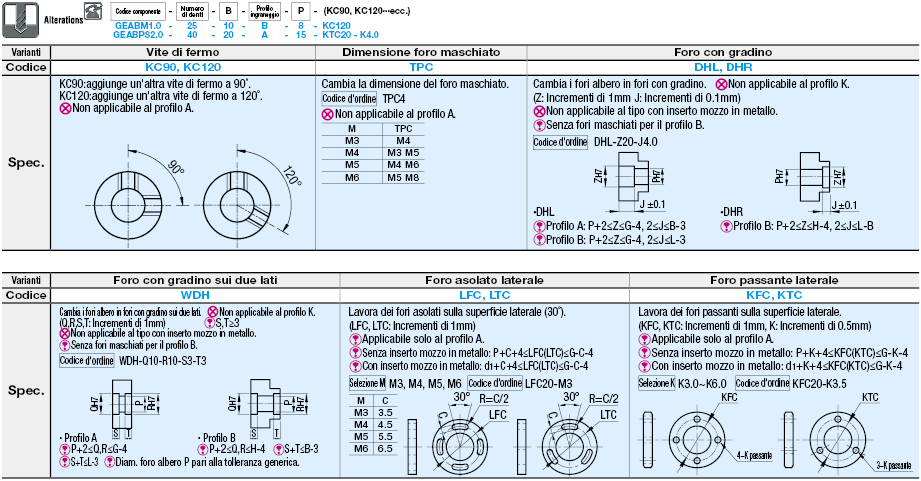This screenshot has height=481, width=921.
Task: Click the 6.5 value in the C column
Action: [x=385, y=449]
